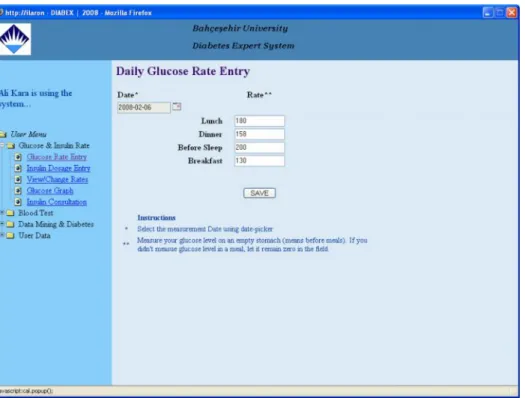Viewport: 525px width, 398px height.
Task: Click the Dinner rate input field
Action: coord(259,134)
